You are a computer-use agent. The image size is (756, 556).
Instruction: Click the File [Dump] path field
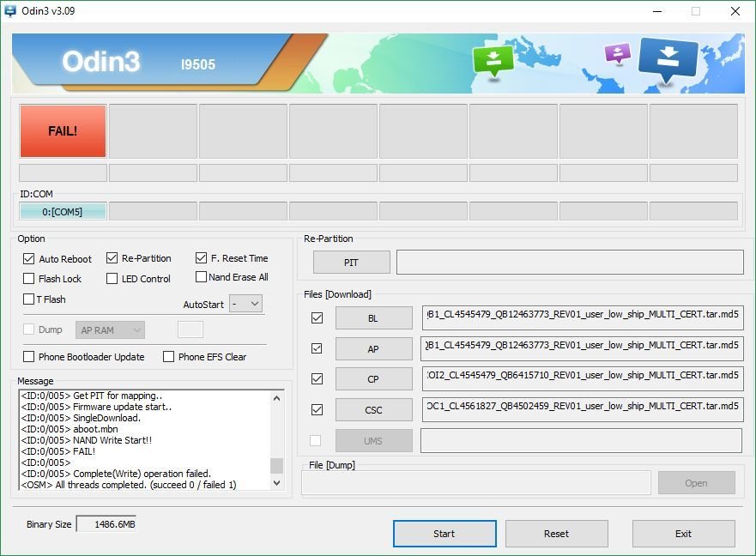pyautogui.click(x=476, y=483)
